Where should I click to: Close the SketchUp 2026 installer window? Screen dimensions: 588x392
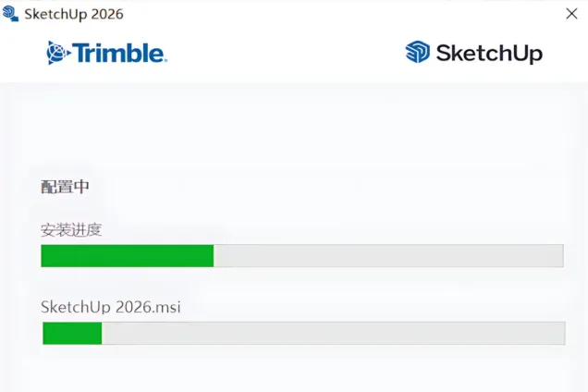tap(571, 14)
